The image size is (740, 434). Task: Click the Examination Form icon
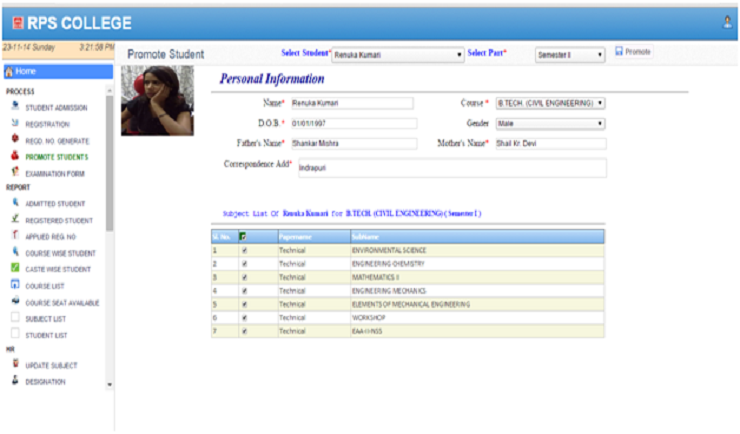tap(14, 172)
